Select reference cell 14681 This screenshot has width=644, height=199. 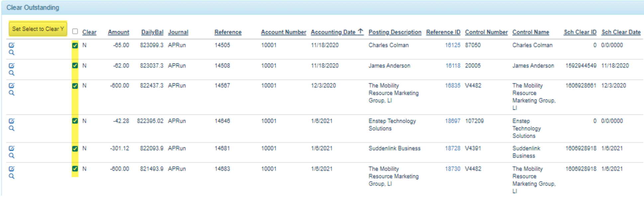pyautogui.click(x=222, y=148)
